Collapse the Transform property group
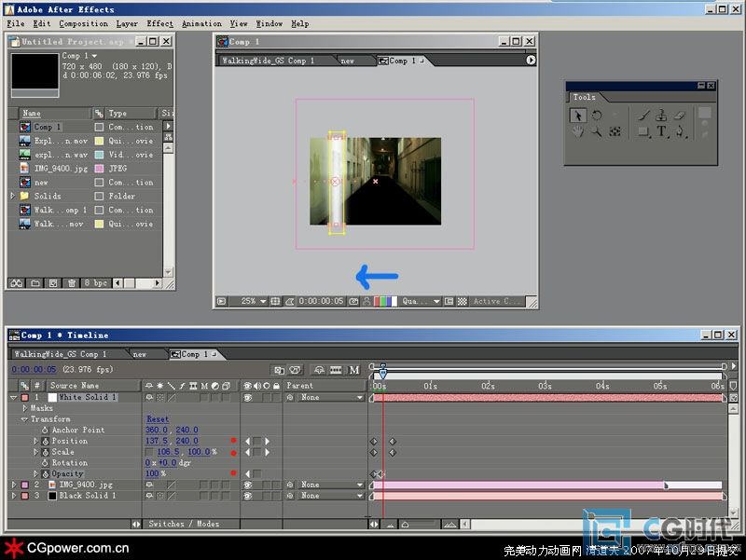This screenshot has width=746, height=560. [24, 419]
